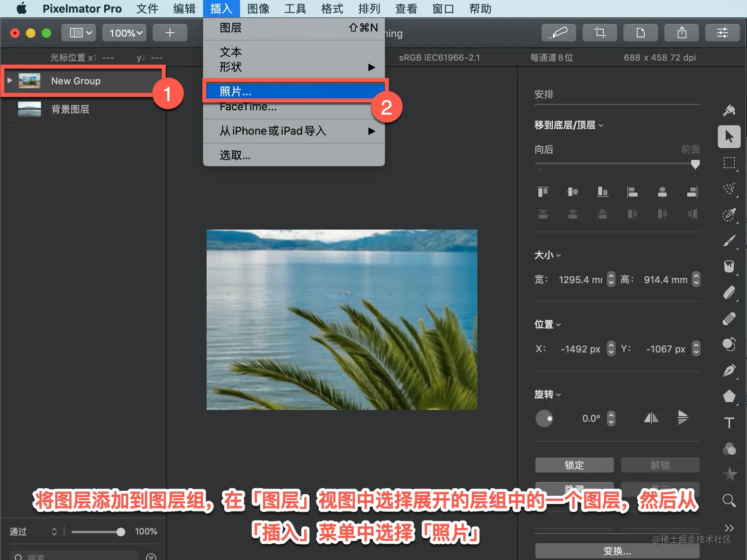Image resolution: width=747 pixels, height=560 pixels.
Task: Expand the New Group layer group
Action: click(10, 80)
